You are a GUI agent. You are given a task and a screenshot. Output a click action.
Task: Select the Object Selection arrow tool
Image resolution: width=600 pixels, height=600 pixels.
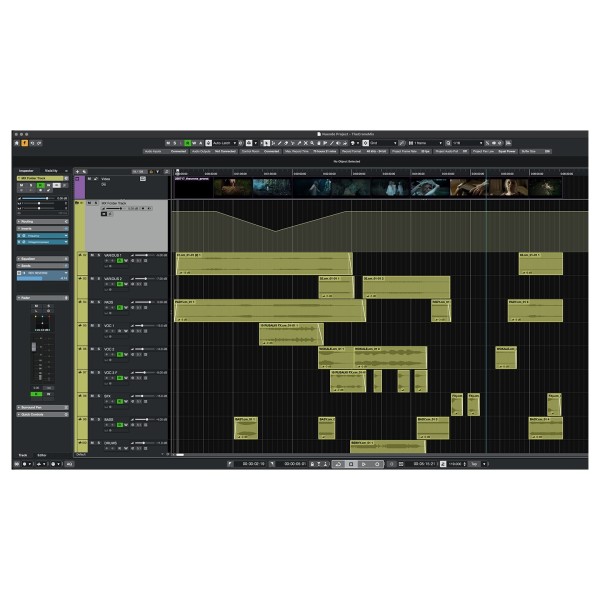point(267,143)
